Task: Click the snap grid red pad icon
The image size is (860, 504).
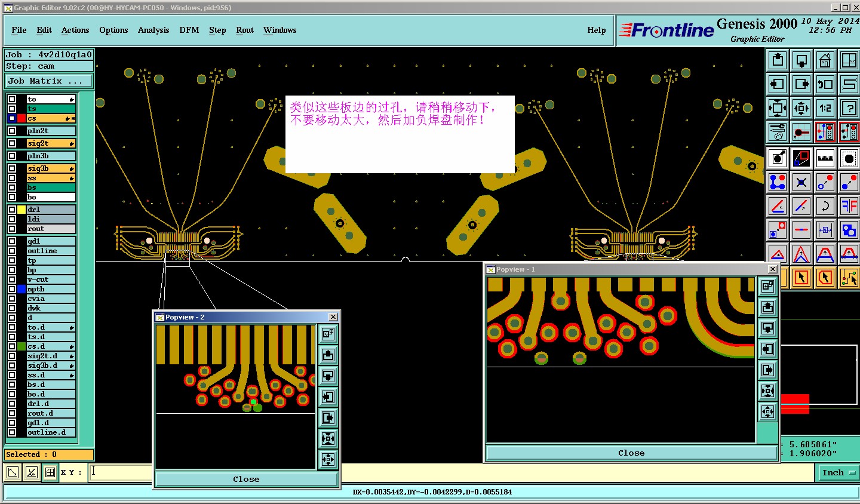Action: tap(801, 132)
